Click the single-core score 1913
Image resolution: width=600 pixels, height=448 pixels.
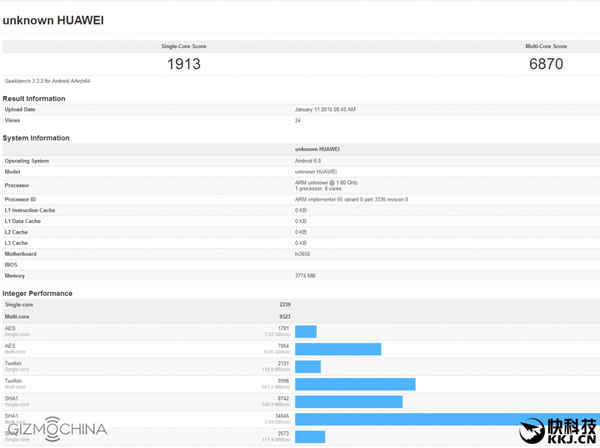(x=184, y=63)
